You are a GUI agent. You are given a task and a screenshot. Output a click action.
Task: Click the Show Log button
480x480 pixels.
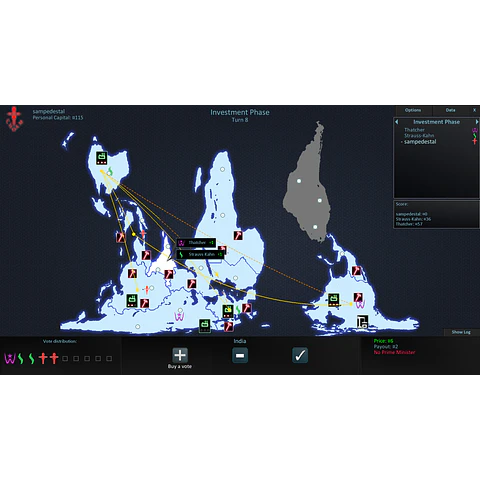tap(461, 332)
